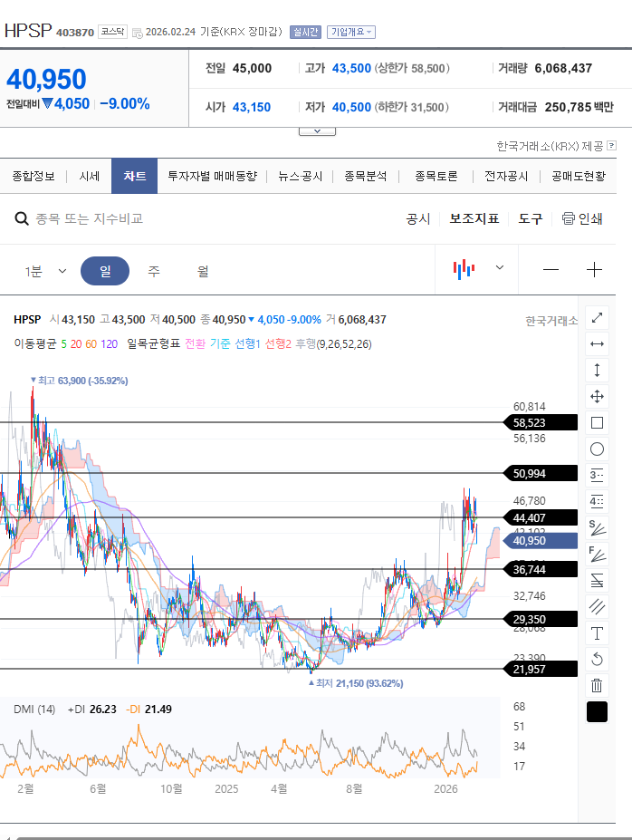632x840 pixels.
Task: Open the 보조지표 indicators menu
Action: (474, 218)
